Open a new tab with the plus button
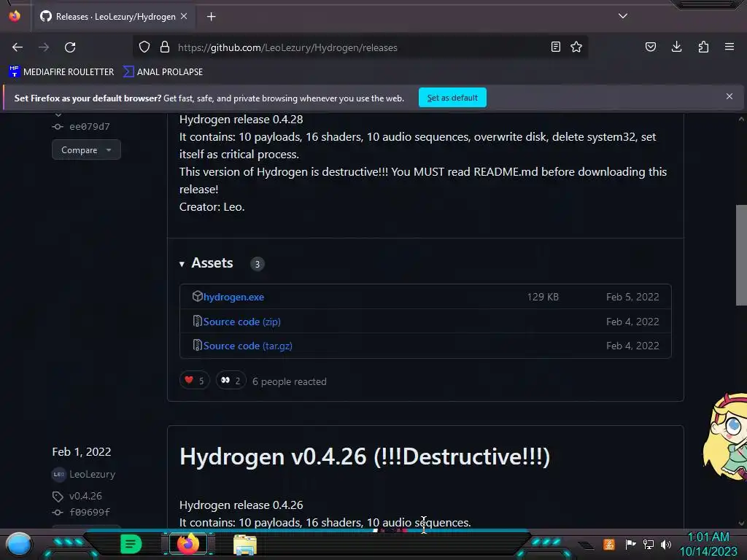This screenshot has height=560, width=747. tap(211, 17)
